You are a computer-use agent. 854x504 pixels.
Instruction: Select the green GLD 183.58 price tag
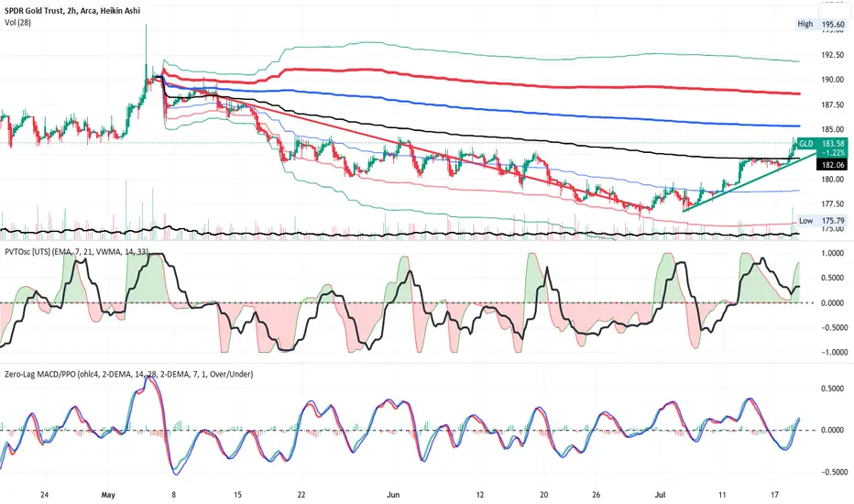(822, 148)
